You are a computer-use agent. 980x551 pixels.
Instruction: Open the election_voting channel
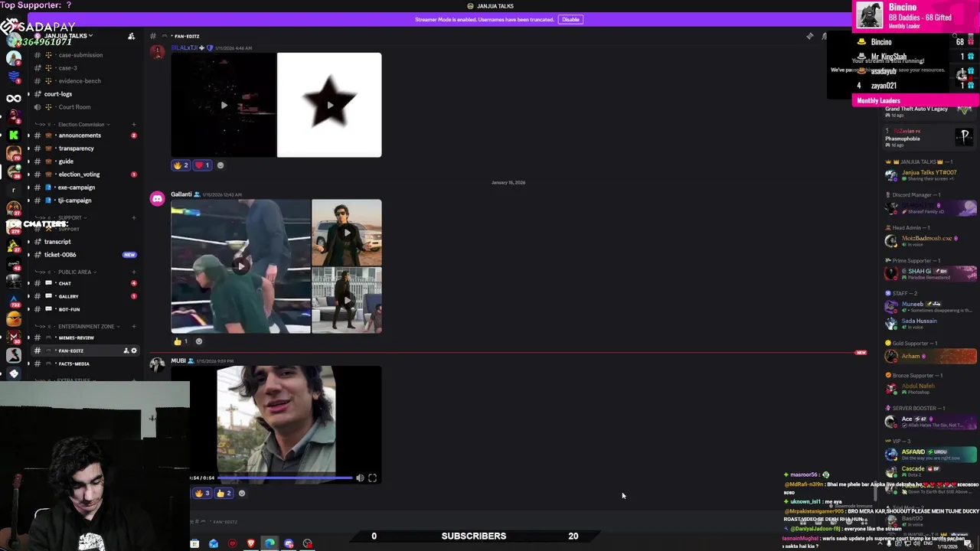coord(85,174)
